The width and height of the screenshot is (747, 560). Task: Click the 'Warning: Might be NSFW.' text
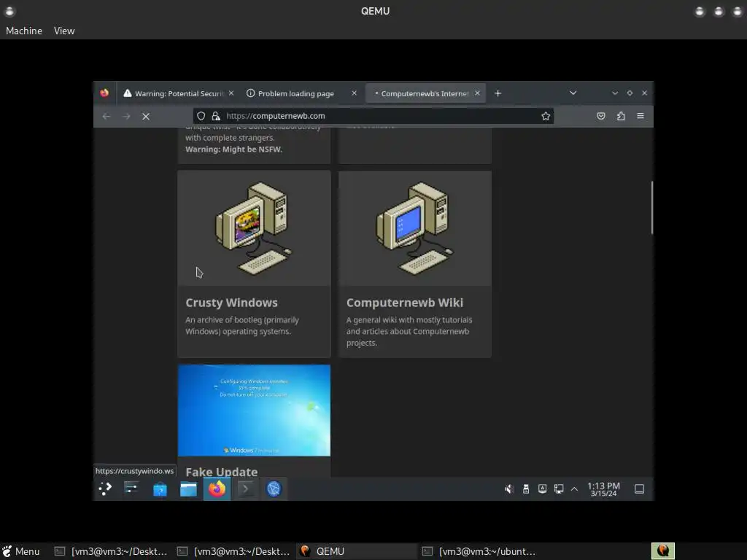(233, 149)
